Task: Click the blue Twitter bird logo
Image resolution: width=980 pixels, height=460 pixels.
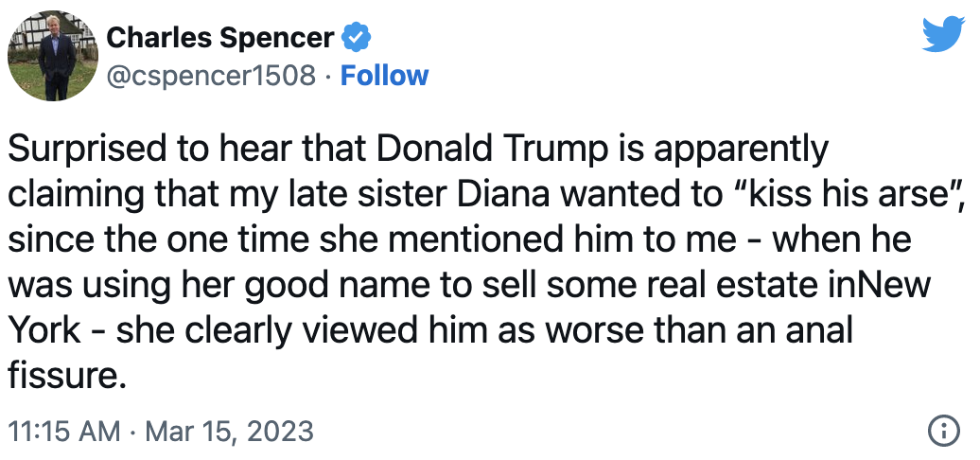Action: pyautogui.click(x=944, y=34)
